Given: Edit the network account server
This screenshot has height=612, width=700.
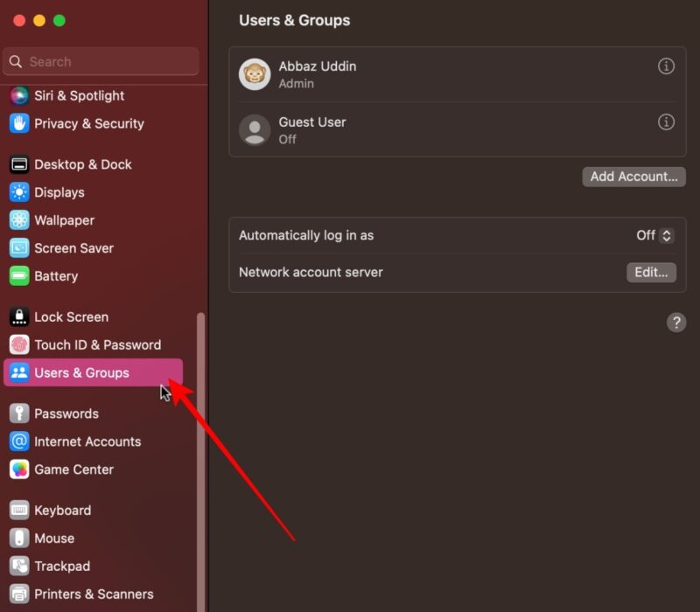Looking at the screenshot, I should (x=651, y=272).
